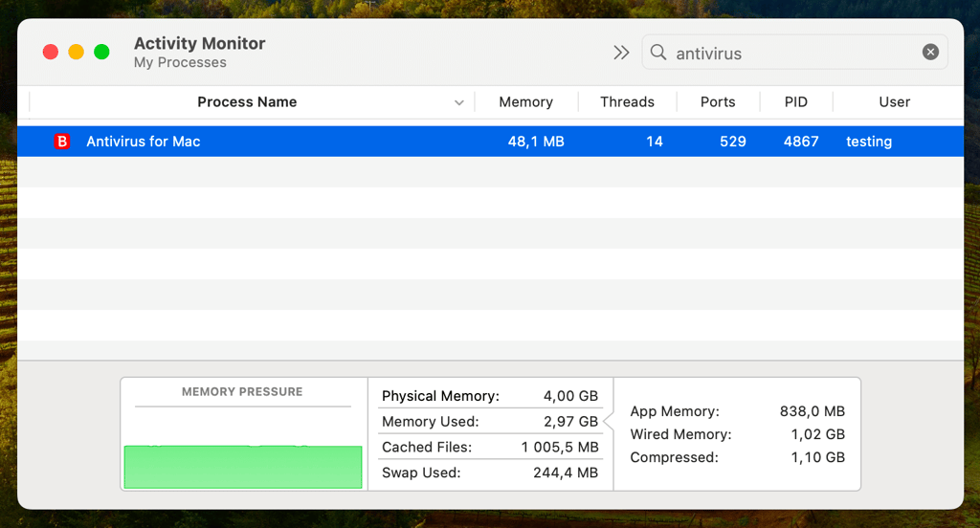Click the 'Swap Used:' label
The image size is (980, 528).
[421, 473]
